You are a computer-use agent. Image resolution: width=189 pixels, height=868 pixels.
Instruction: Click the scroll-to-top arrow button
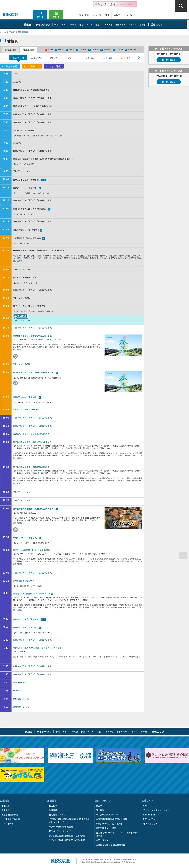183,555
